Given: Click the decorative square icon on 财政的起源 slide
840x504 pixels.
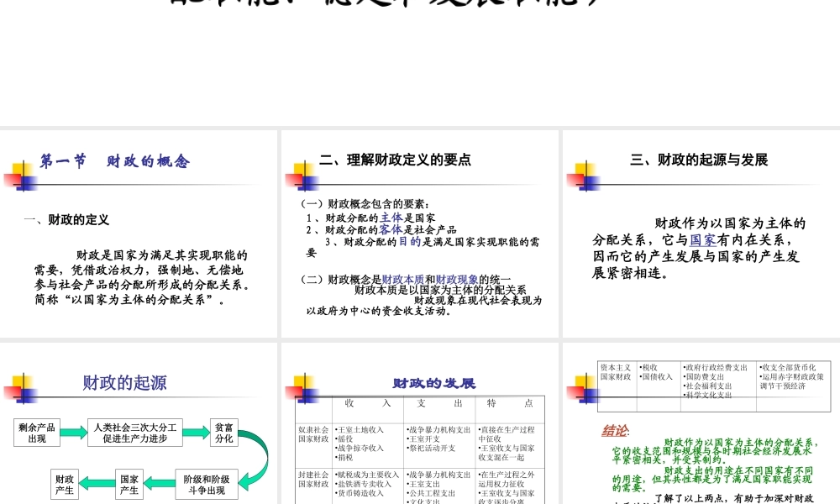Looking at the screenshot, I should click(x=24, y=388).
